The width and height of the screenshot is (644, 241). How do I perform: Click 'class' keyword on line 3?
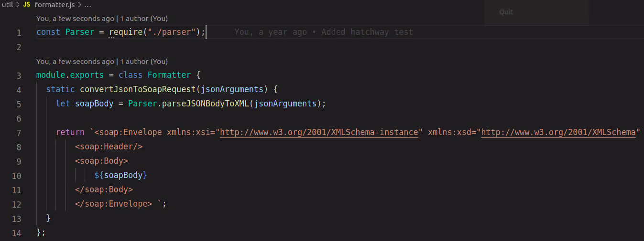[131, 75]
